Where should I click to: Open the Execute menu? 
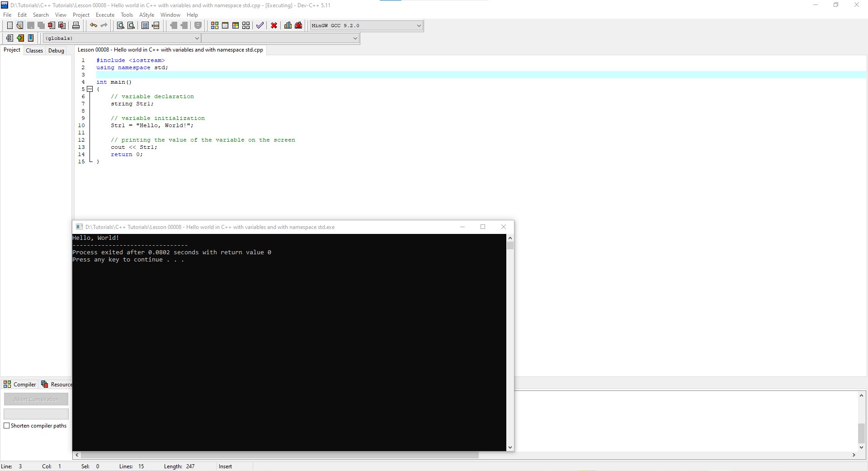(105, 15)
